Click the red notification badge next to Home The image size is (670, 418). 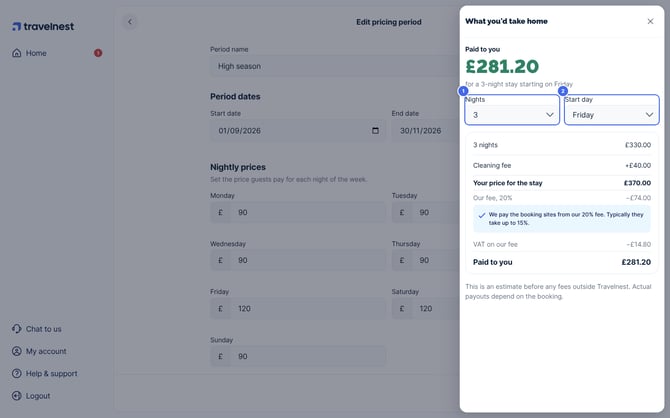(98, 53)
